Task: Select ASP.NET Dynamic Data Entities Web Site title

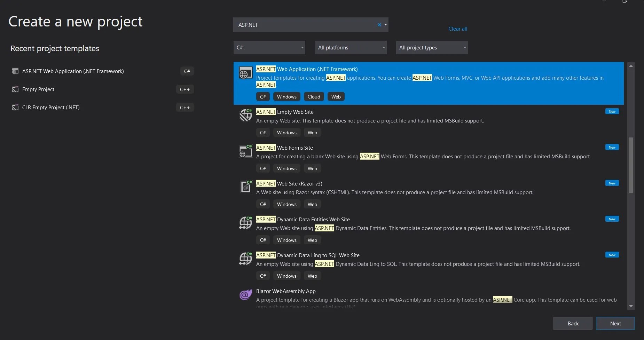Action: point(303,220)
